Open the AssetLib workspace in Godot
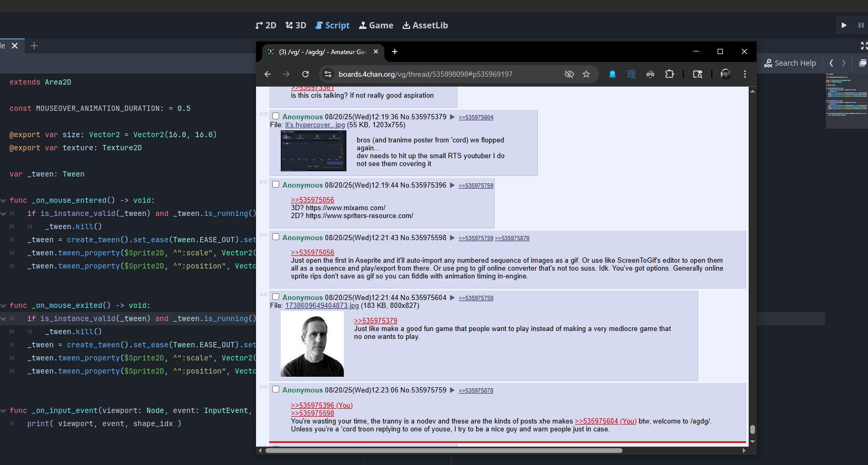 425,25
